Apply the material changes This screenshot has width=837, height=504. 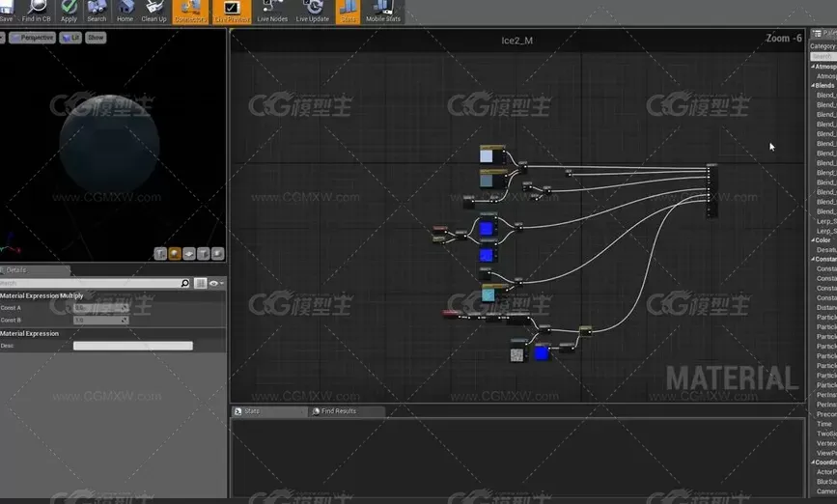point(69,12)
